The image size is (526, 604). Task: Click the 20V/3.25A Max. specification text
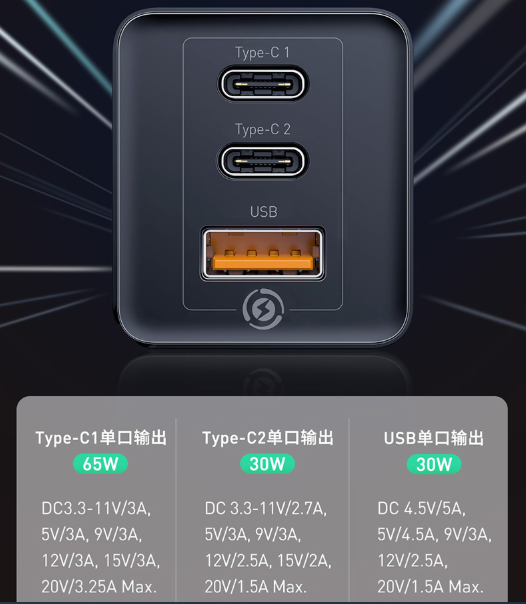99,587
